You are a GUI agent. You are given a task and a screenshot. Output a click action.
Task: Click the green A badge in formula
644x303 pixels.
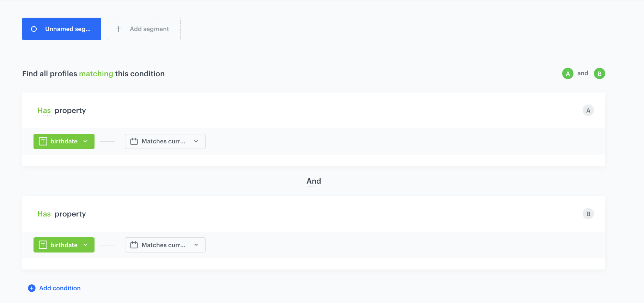click(x=567, y=73)
